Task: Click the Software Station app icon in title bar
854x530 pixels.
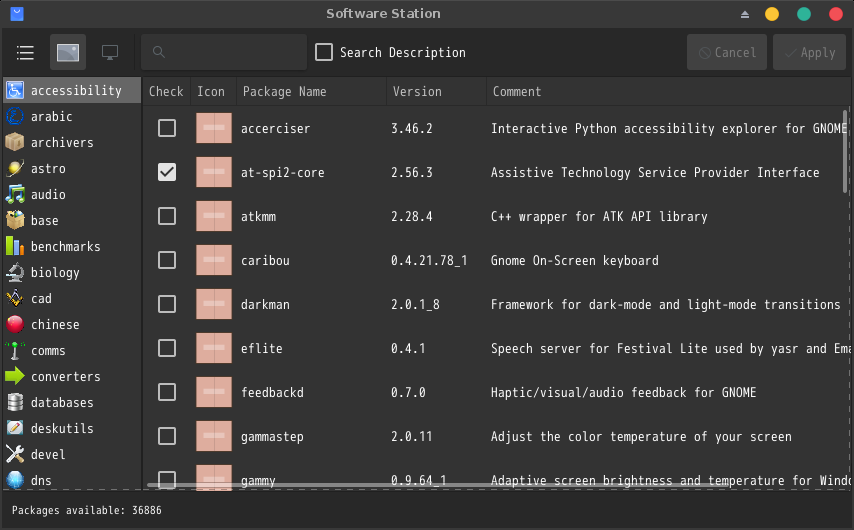Action: [x=17, y=14]
